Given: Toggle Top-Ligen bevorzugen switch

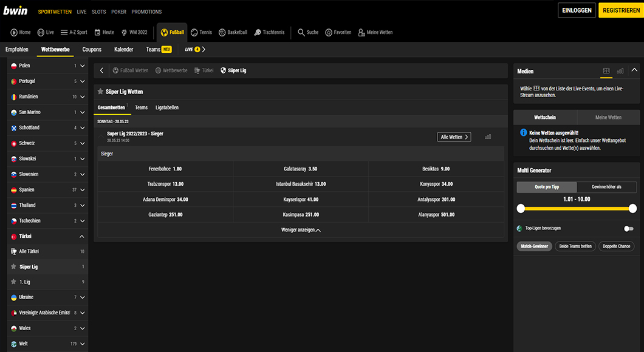Looking at the screenshot, I should [x=629, y=229].
